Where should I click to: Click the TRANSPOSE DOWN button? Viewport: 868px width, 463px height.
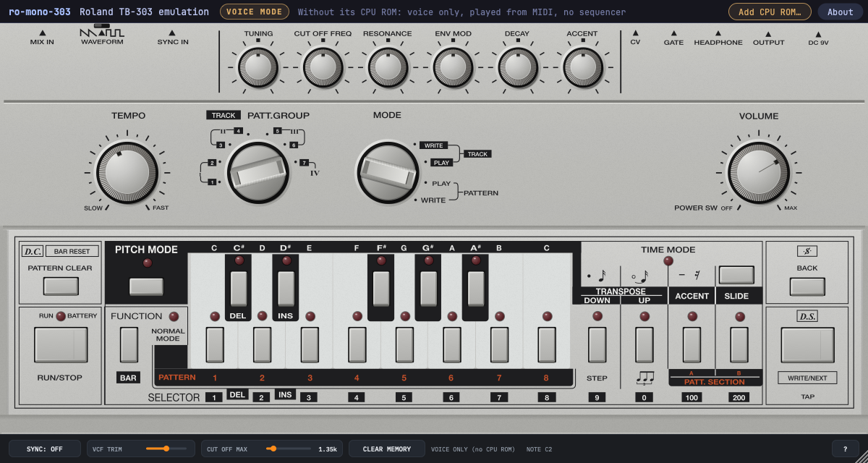pyautogui.click(x=597, y=345)
